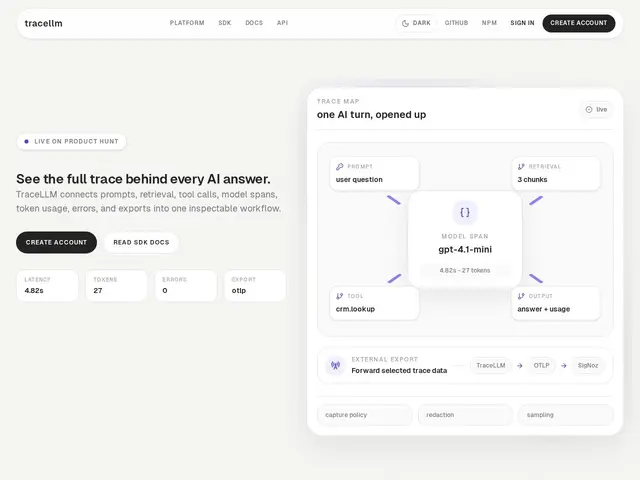The image size is (640, 480).
Task: Select the gpt-4.1-mini model span card
Action: (x=465, y=239)
